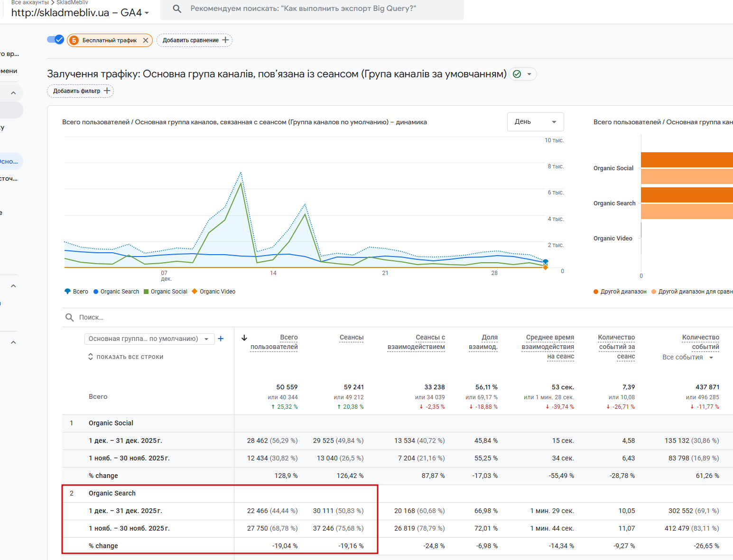Viewport: 733px width, 560px height.
Task: Open the День granularity dropdown
Action: point(535,122)
